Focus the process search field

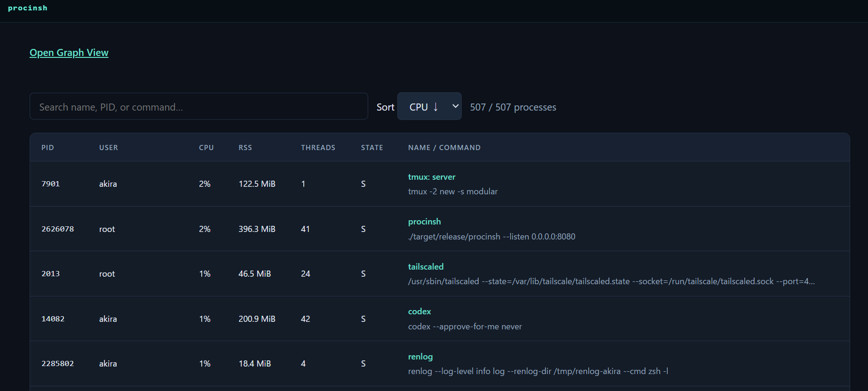point(199,106)
